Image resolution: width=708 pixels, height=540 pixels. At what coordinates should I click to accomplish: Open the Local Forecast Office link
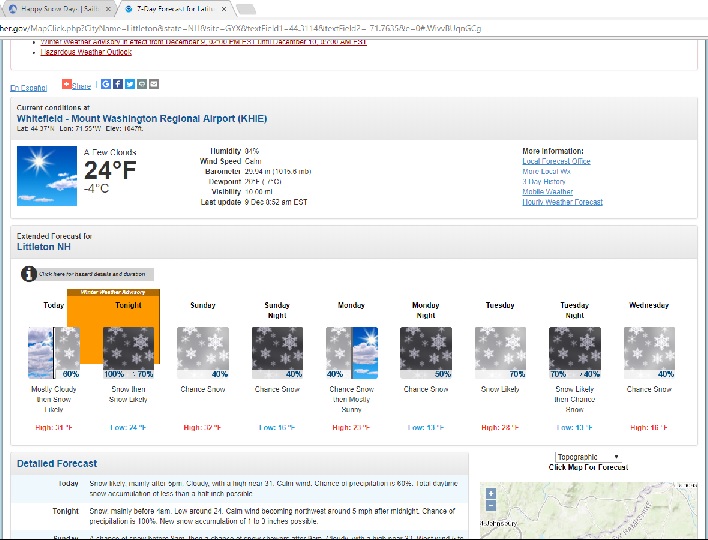[556, 161]
